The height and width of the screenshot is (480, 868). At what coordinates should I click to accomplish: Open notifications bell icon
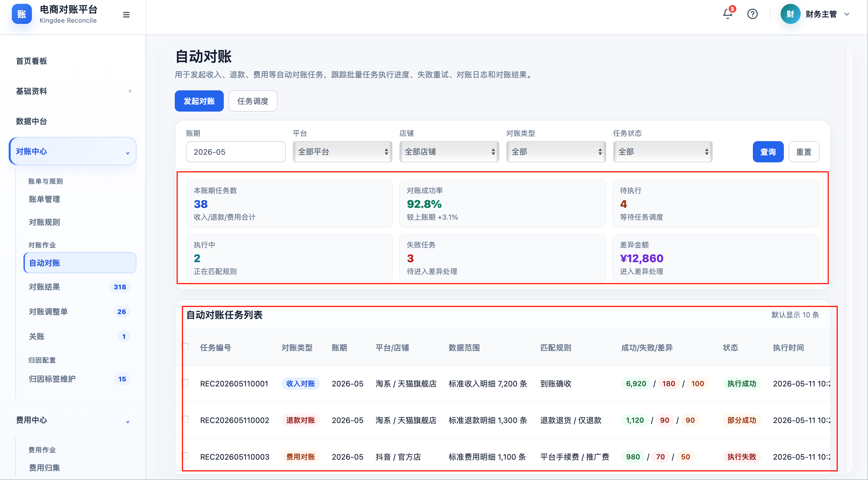pos(728,14)
